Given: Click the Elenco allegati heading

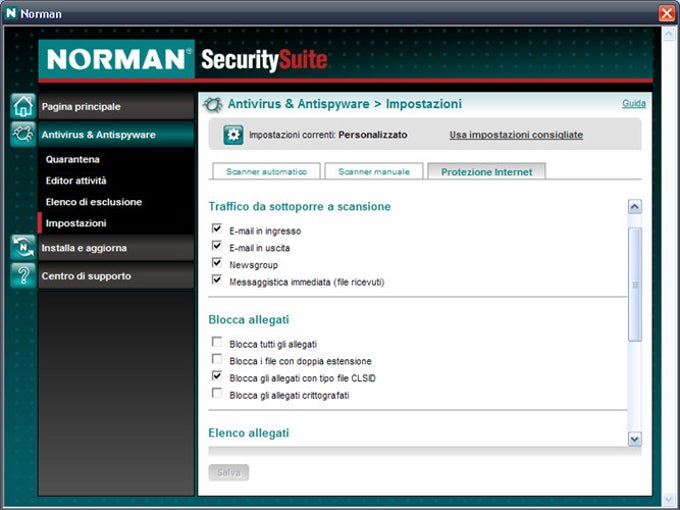Looking at the screenshot, I should click(248, 433).
